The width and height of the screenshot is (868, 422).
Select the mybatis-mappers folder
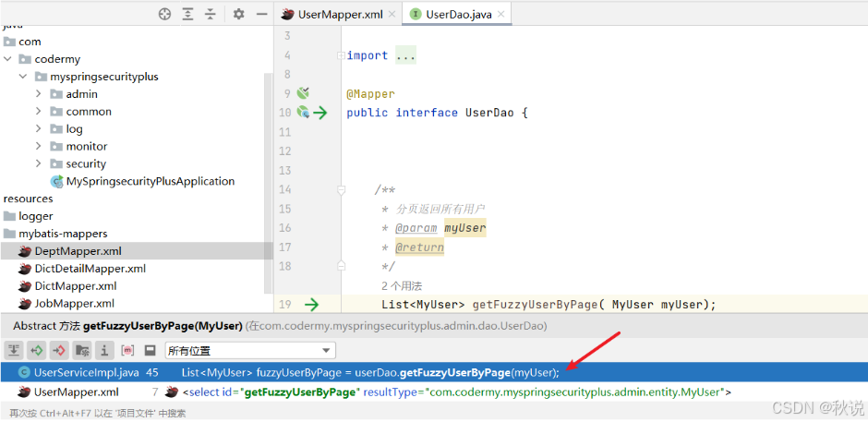pos(63,234)
